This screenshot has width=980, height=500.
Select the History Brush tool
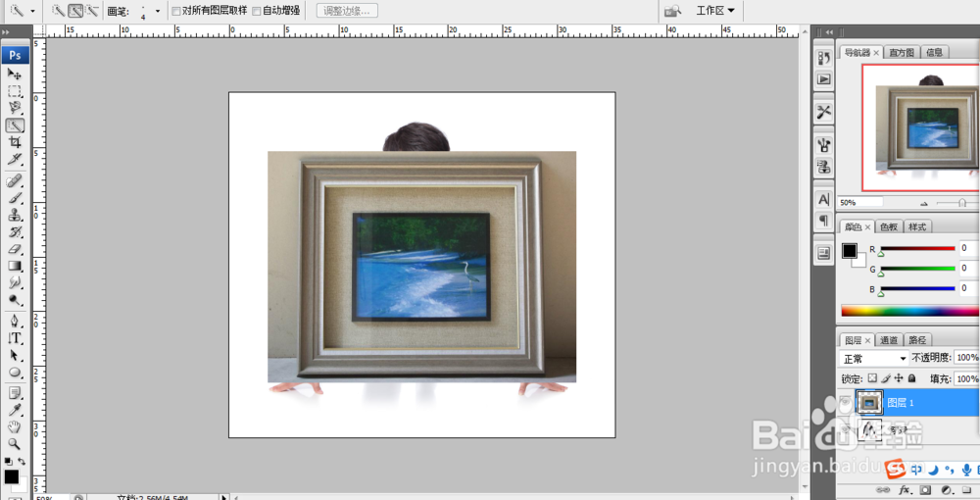(x=15, y=232)
